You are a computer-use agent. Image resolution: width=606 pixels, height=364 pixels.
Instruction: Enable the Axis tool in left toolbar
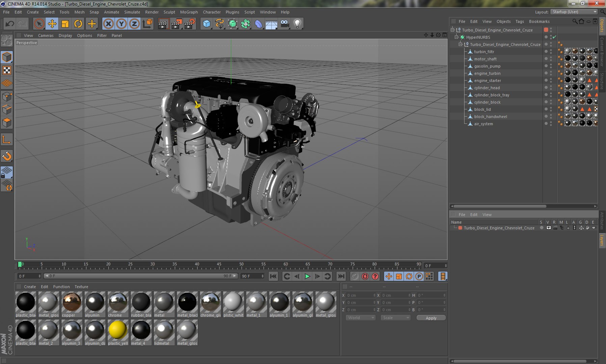7,140
